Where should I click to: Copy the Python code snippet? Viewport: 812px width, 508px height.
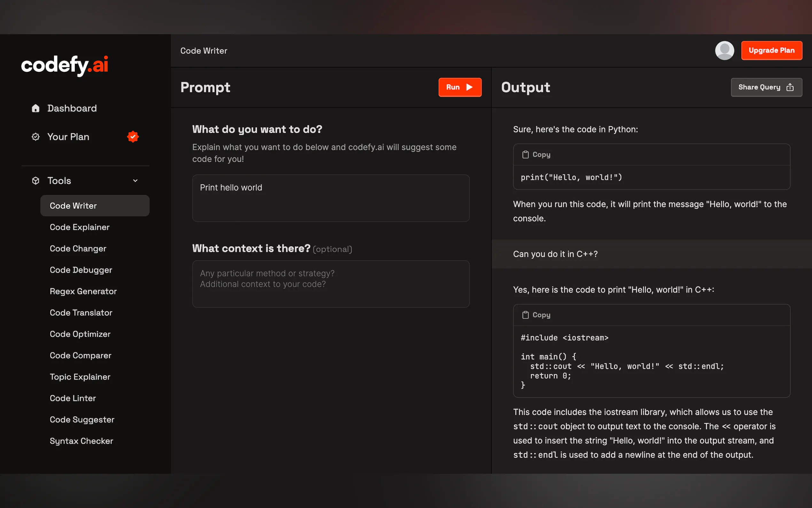[x=536, y=155]
